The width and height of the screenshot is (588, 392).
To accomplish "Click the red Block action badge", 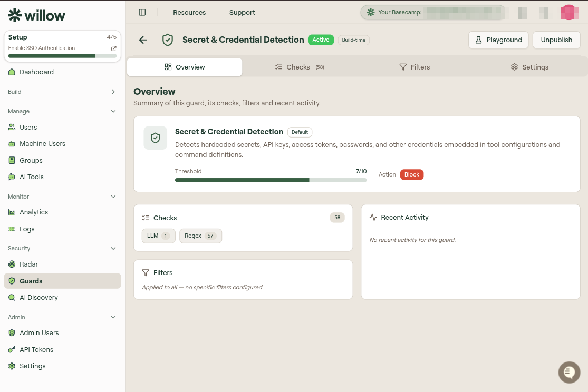I will coord(412,174).
